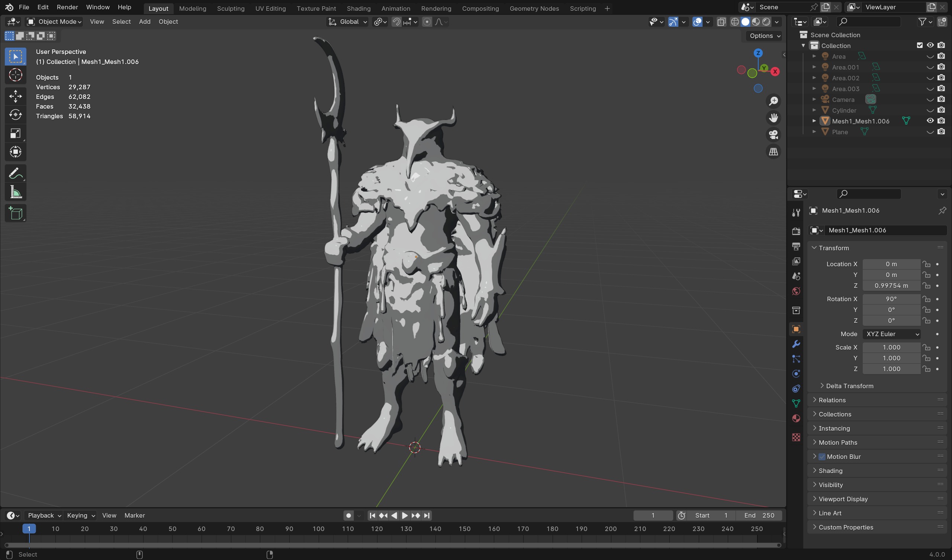Expand the Viewport Display panel
This screenshot has width=952, height=560.
[843, 499]
